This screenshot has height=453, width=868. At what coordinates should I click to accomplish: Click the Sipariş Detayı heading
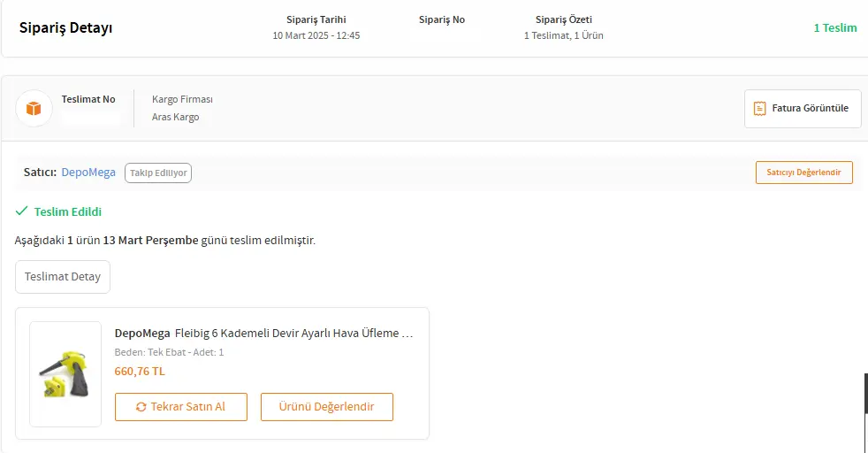(66, 28)
